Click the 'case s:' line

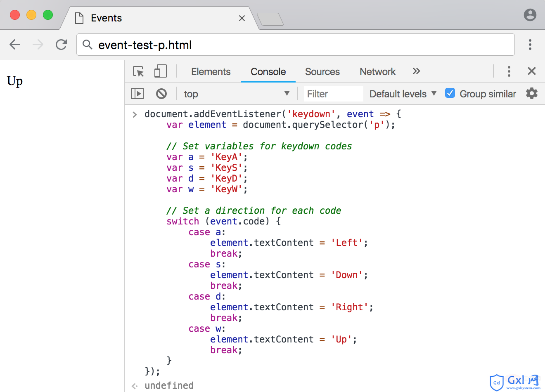tap(207, 264)
